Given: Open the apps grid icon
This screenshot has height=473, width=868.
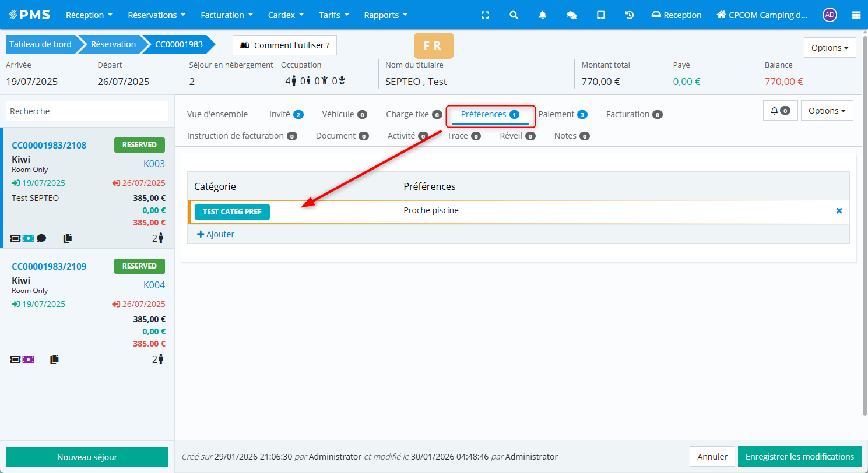Looking at the screenshot, I should [856, 15].
